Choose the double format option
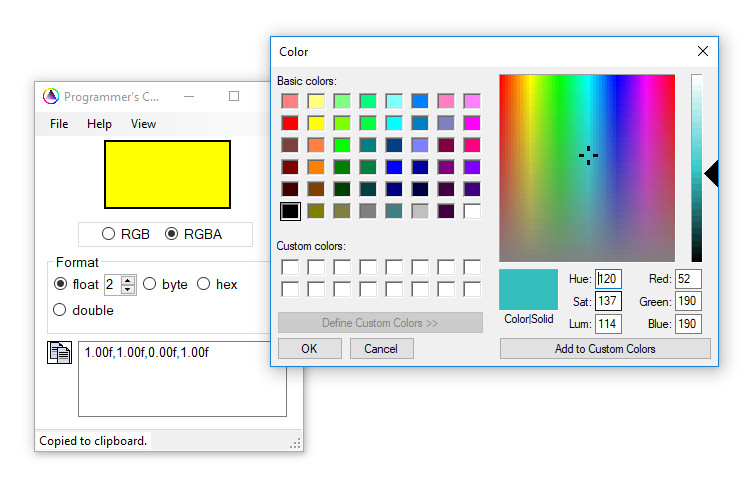Image resolution: width=751 pixels, height=483 pixels. pos(83,310)
